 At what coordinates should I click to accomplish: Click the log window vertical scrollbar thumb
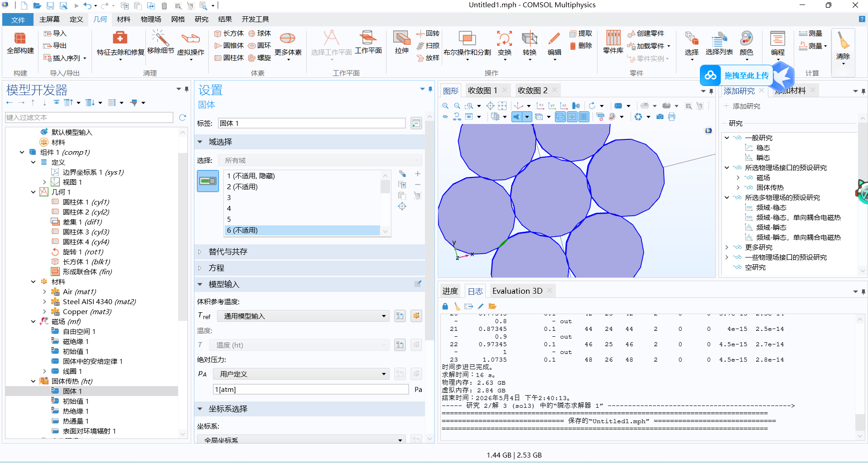[x=860, y=422]
